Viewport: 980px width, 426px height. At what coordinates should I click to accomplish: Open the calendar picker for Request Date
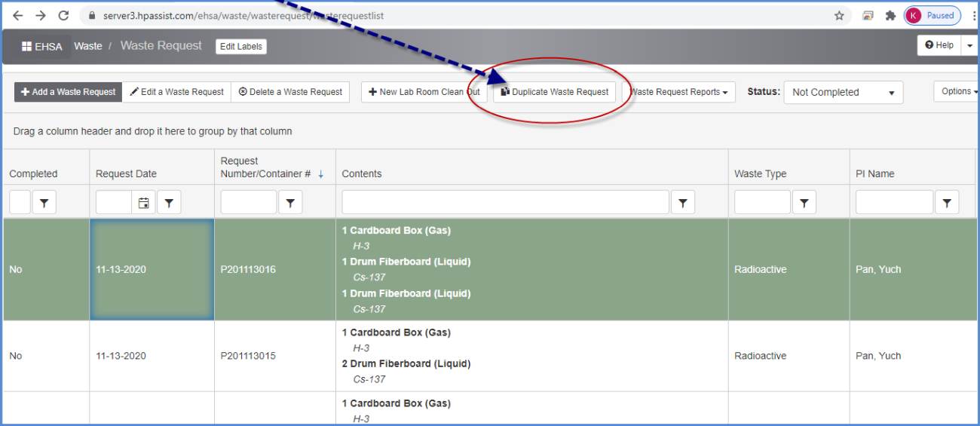tap(143, 202)
